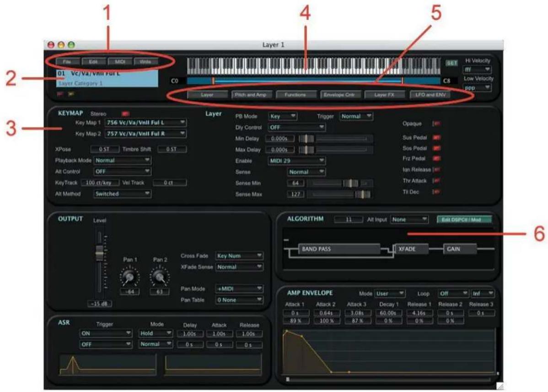The width and height of the screenshot is (548, 392).
Task: Open the Cross Fade dropdown
Action: tap(239, 256)
